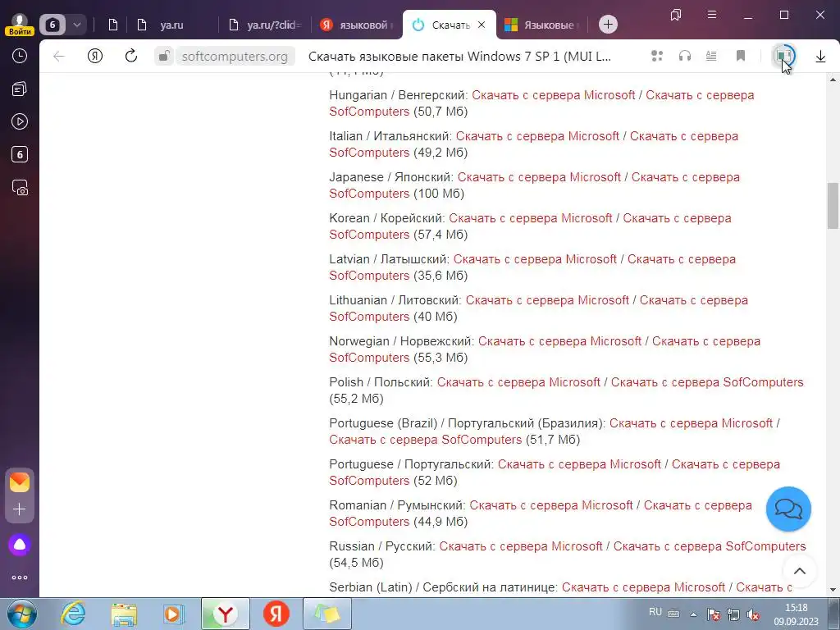Open the sidebar three-dots more menu

(20, 577)
